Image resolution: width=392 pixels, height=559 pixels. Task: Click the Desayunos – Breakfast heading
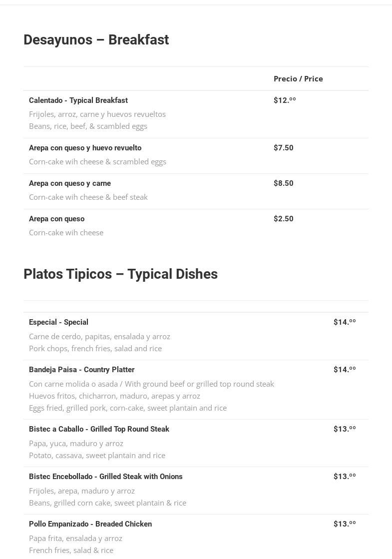tap(96, 40)
